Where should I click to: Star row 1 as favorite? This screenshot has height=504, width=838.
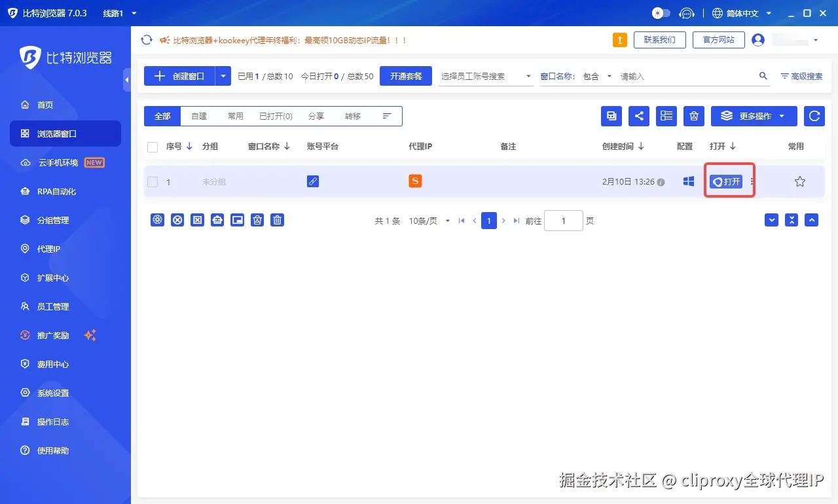800,181
